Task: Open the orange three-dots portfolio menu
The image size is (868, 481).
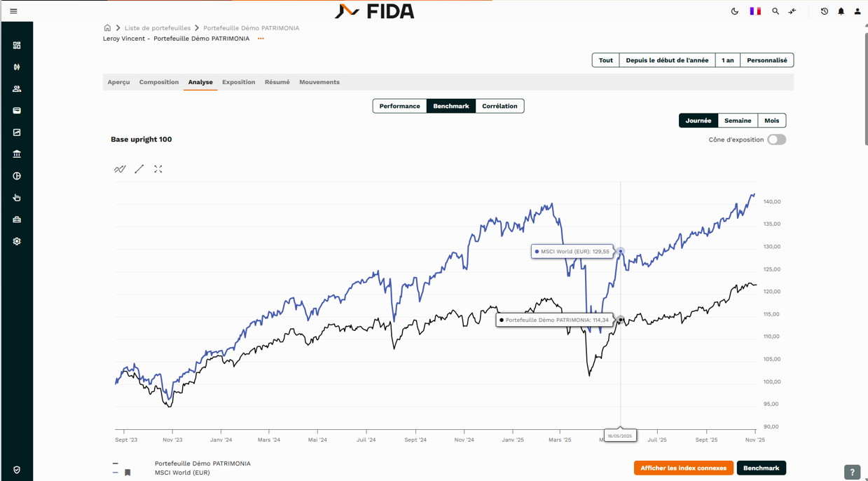Action: tap(261, 39)
